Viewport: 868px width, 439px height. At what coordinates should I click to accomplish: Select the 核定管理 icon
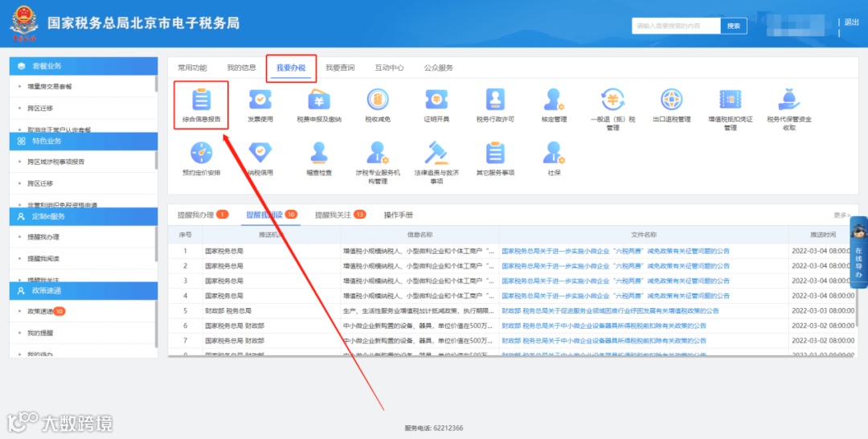tap(554, 105)
